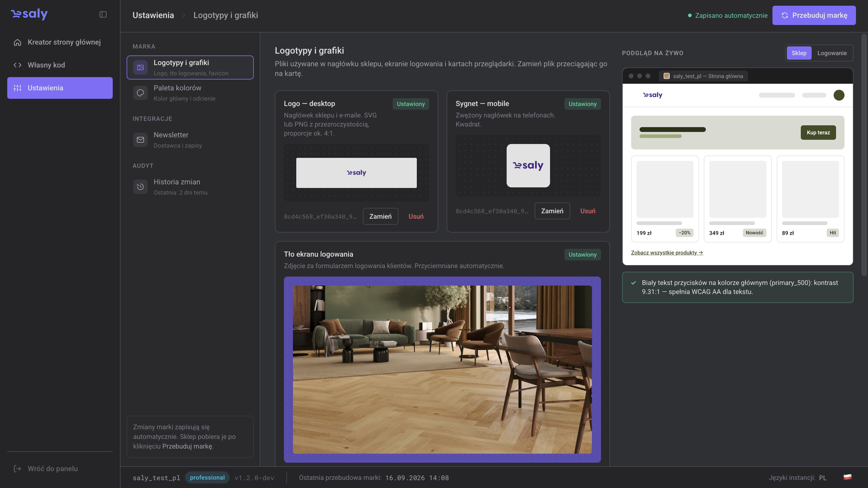Open Własny kod via the code icon
868x488 pixels.
17,65
